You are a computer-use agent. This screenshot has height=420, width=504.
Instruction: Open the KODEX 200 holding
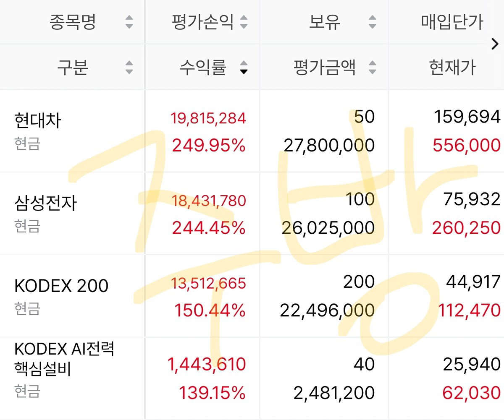coord(252,295)
